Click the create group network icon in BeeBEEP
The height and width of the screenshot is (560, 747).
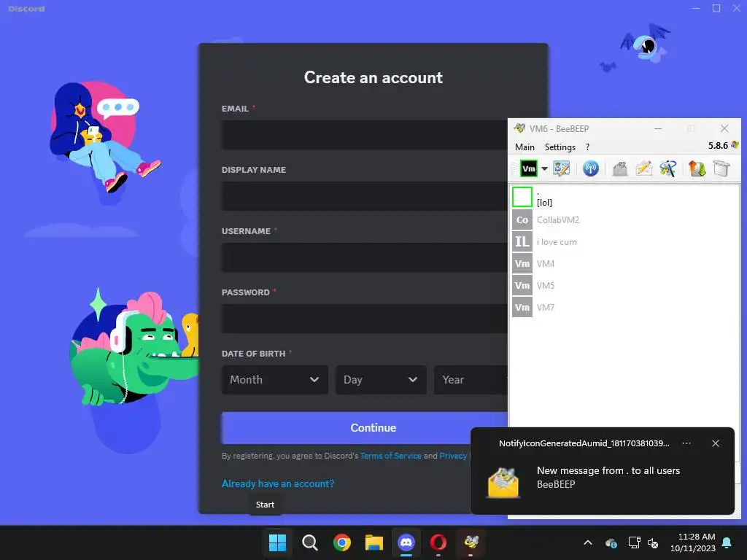pos(668,168)
